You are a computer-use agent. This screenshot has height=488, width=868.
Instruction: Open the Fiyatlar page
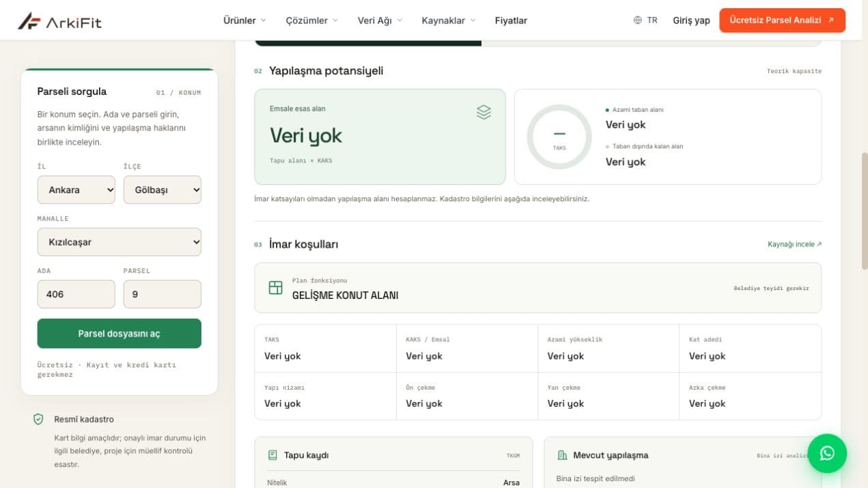coord(511,20)
